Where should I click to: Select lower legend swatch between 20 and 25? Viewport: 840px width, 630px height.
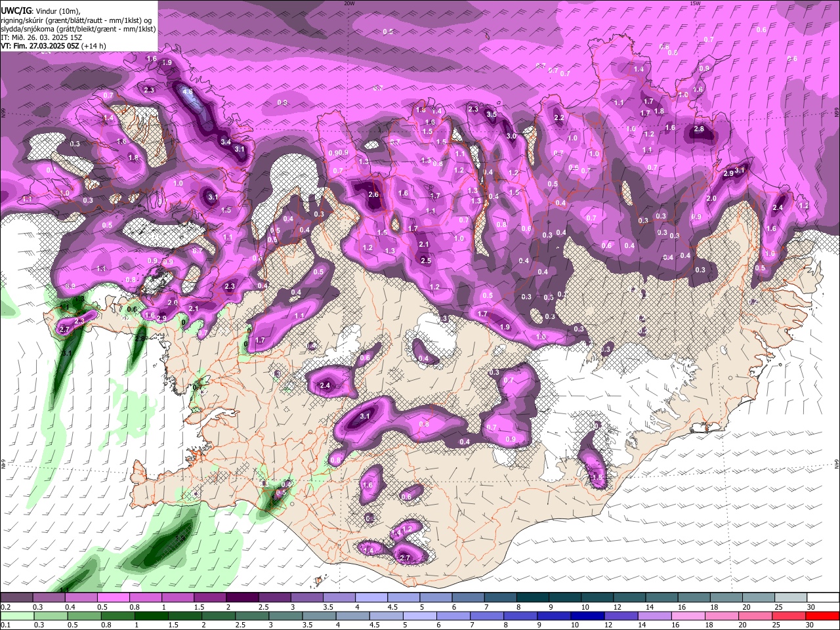point(754,616)
